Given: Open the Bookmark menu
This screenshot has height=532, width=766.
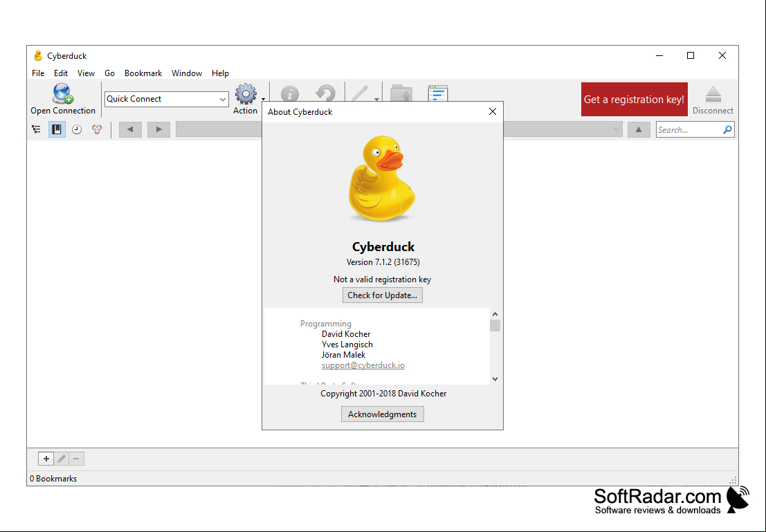Looking at the screenshot, I should point(143,73).
